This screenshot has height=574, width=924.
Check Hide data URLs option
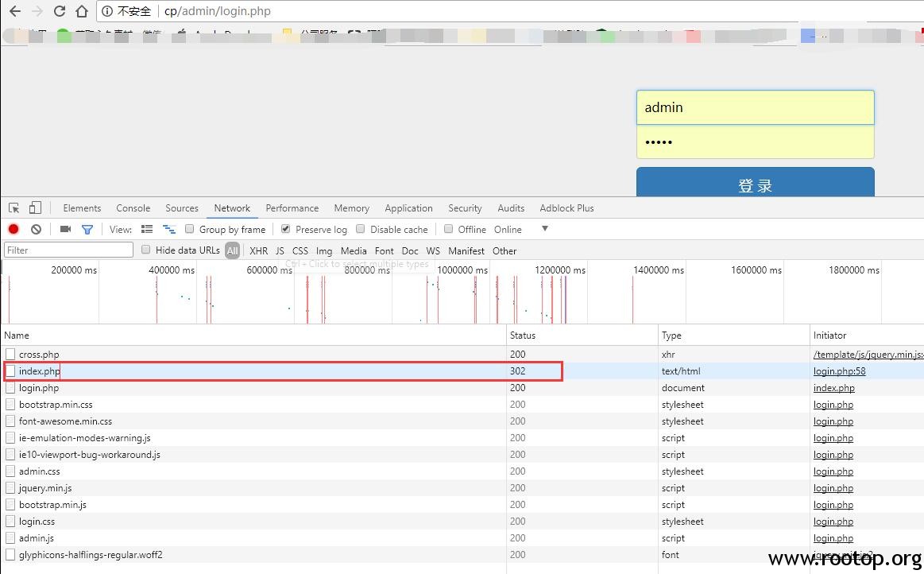145,250
